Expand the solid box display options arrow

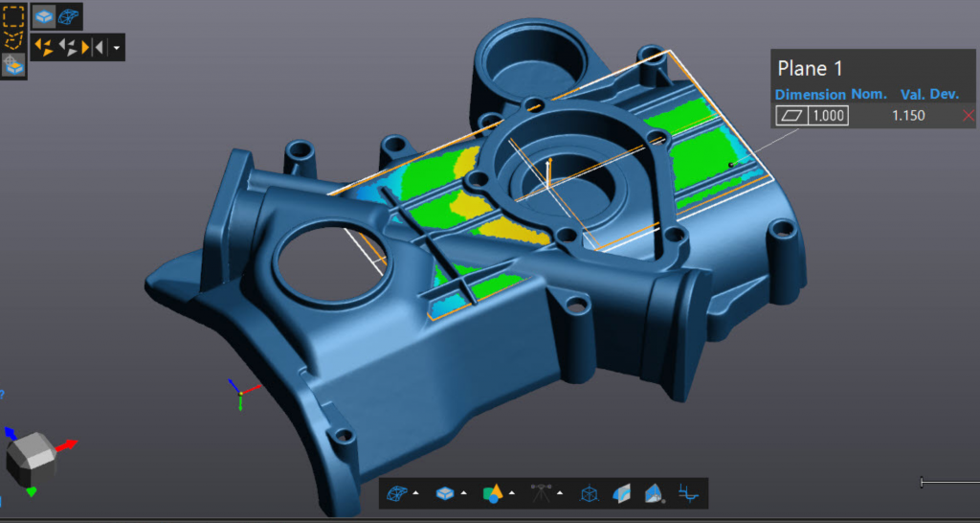point(463,494)
